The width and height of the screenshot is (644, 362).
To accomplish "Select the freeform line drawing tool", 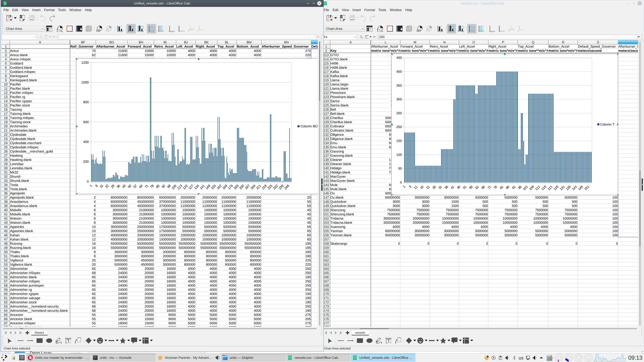I will (x=59, y=341).
